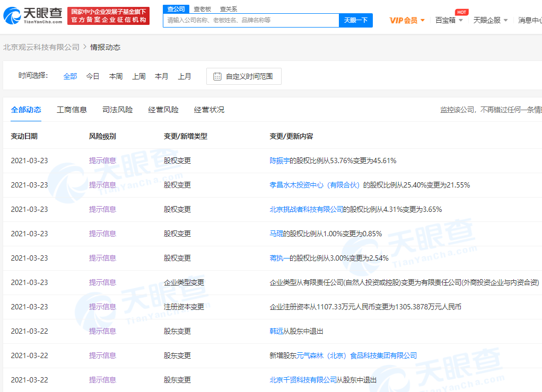Click date 2021-03-22 in 北京千贤科技 row
542x392 pixels.
[29, 380]
